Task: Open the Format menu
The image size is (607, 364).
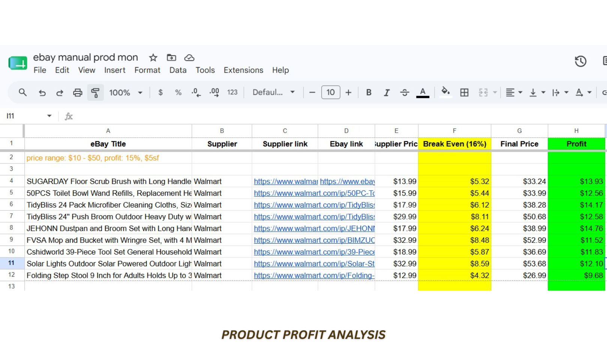Action: pyautogui.click(x=147, y=70)
